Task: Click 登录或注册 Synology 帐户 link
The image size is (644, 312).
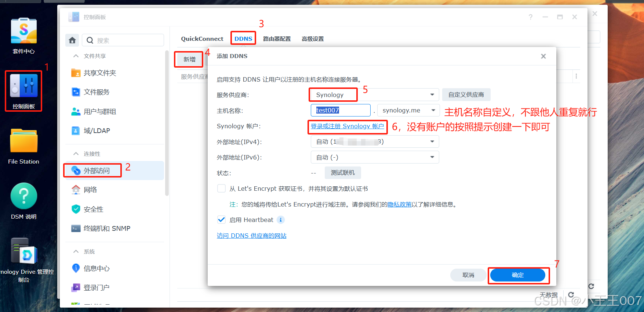Action: tap(347, 126)
